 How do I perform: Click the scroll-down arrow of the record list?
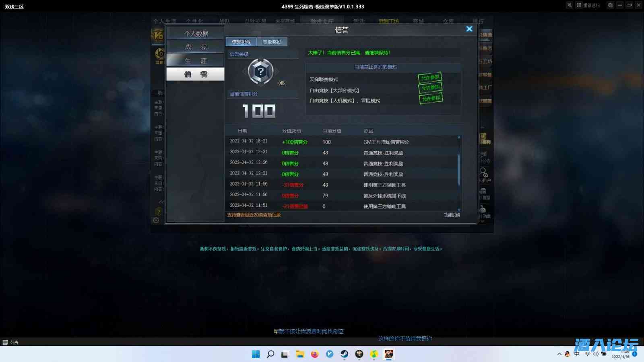(459, 210)
